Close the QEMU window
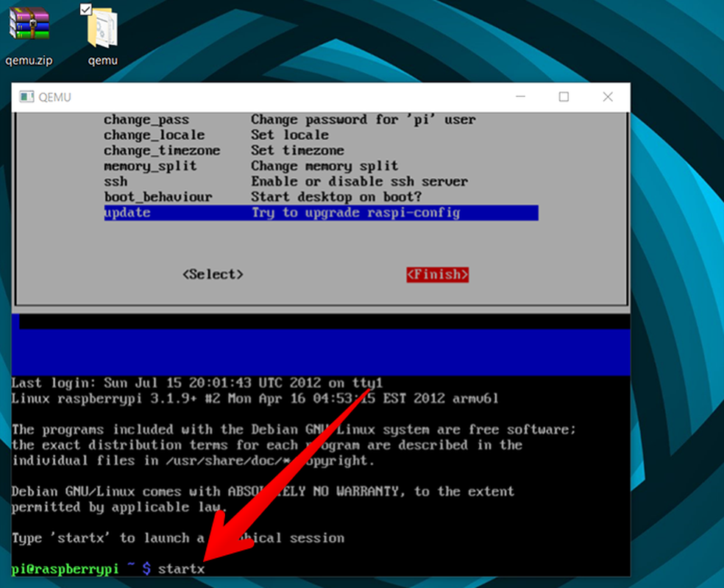This screenshot has height=588, width=724. (608, 96)
